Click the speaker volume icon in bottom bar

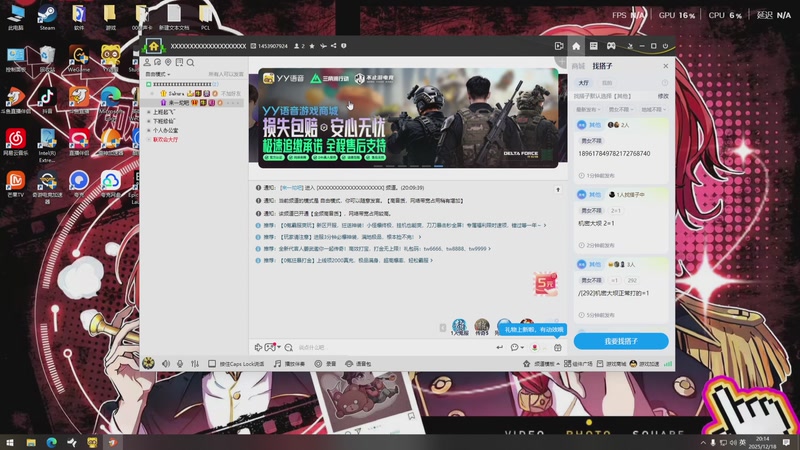166,364
